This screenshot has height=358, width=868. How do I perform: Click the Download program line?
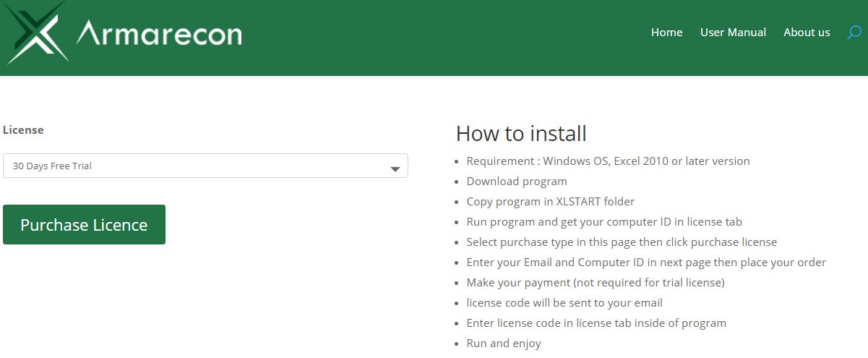(517, 181)
